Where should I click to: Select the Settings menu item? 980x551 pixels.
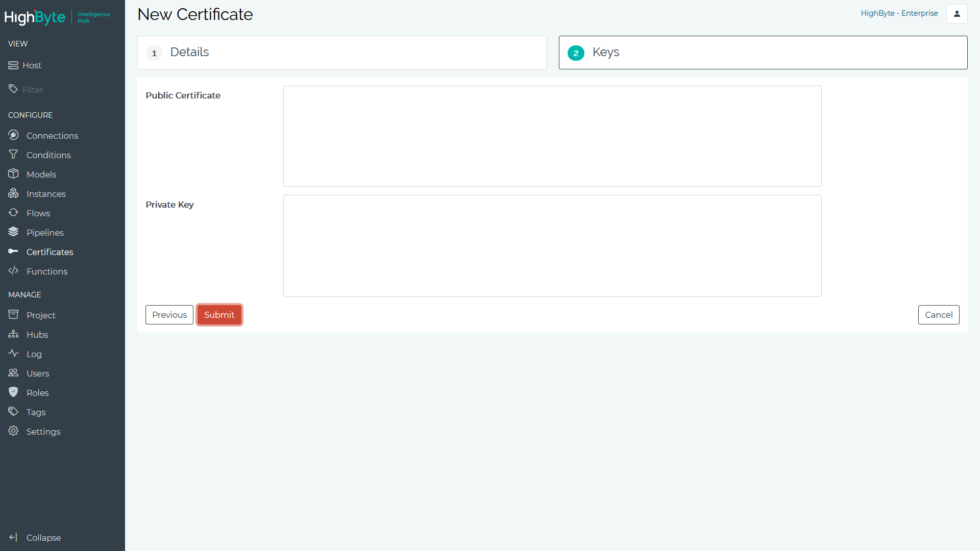coord(43,431)
